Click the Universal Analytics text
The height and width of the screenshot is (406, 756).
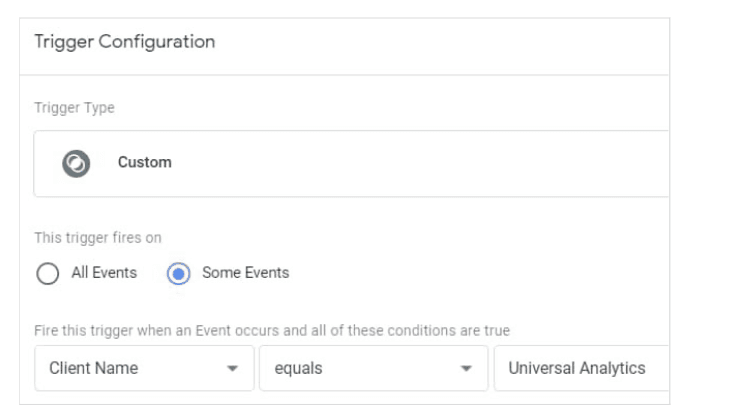(x=576, y=368)
